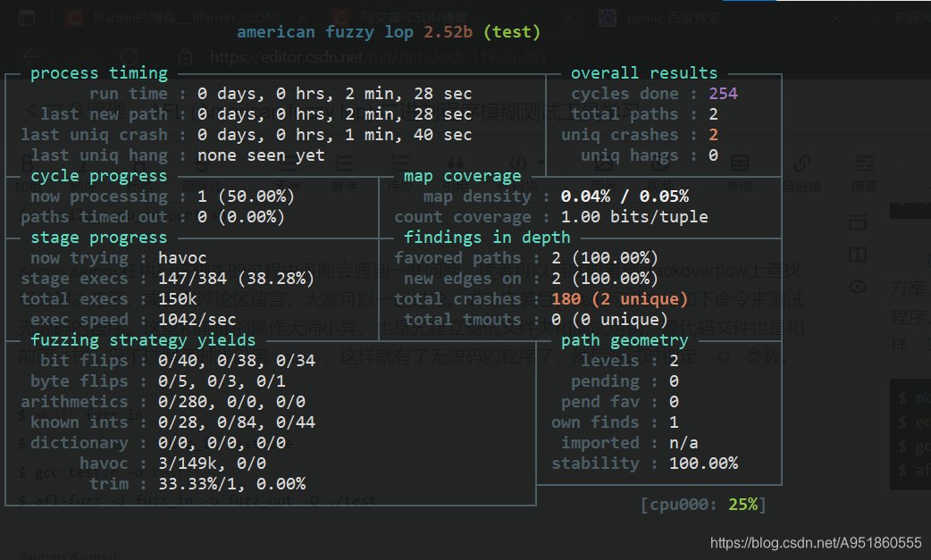Click the exec speed value '1042/sec'
931x560 pixels.
[197, 320]
